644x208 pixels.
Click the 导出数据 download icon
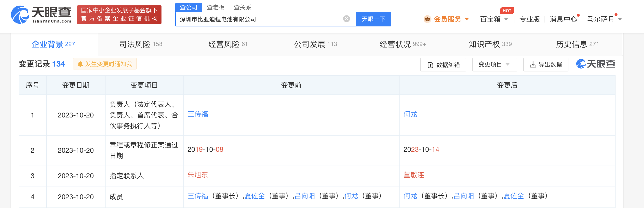pos(533,65)
